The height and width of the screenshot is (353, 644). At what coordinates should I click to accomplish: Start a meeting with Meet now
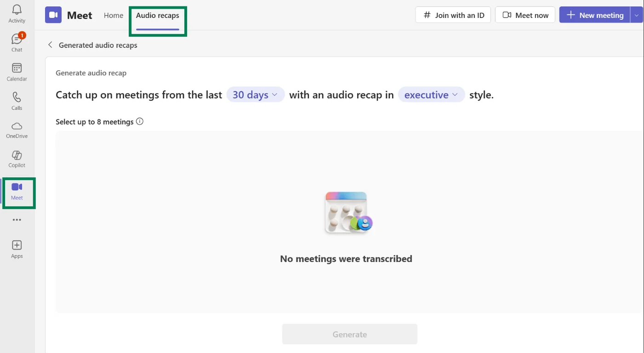[x=525, y=15]
